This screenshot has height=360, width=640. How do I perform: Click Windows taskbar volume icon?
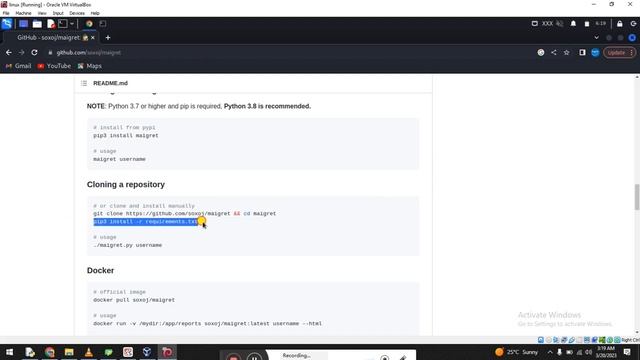tap(589, 352)
